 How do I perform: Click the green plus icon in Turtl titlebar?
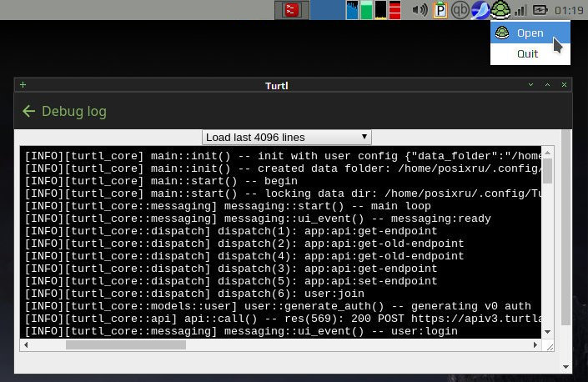[23, 85]
